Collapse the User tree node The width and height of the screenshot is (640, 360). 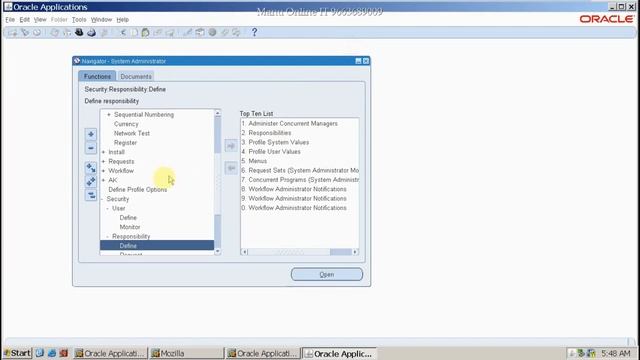108,209
